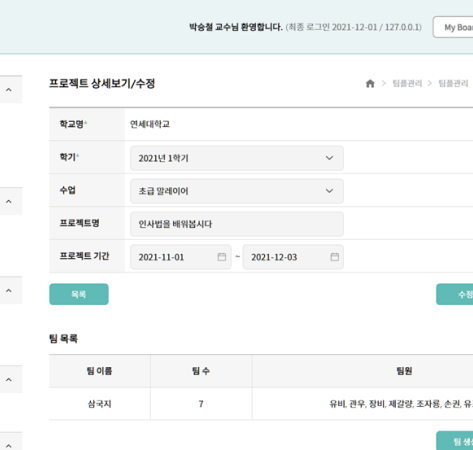Click the 프로젝트 상세보기/수정 page title
The width and height of the screenshot is (473, 450).
pos(102,83)
